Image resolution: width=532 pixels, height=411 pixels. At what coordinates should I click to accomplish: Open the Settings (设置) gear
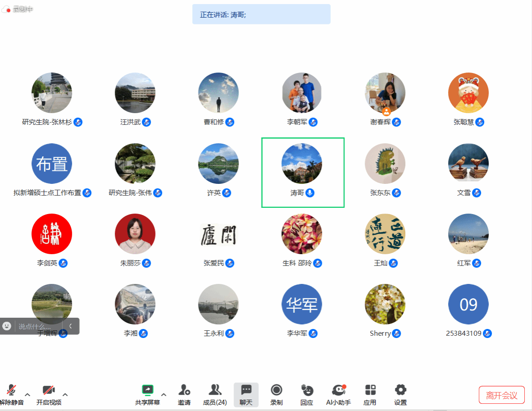[400, 390]
